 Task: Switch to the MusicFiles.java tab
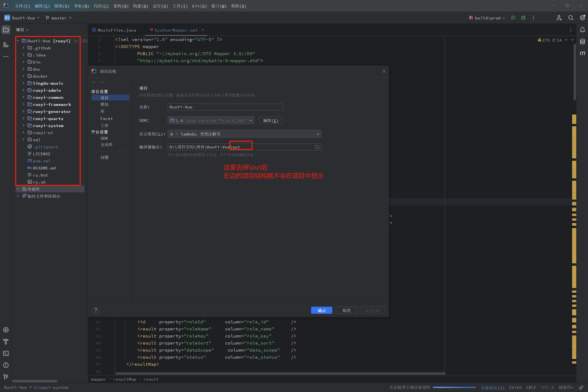(x=117, y=30)
